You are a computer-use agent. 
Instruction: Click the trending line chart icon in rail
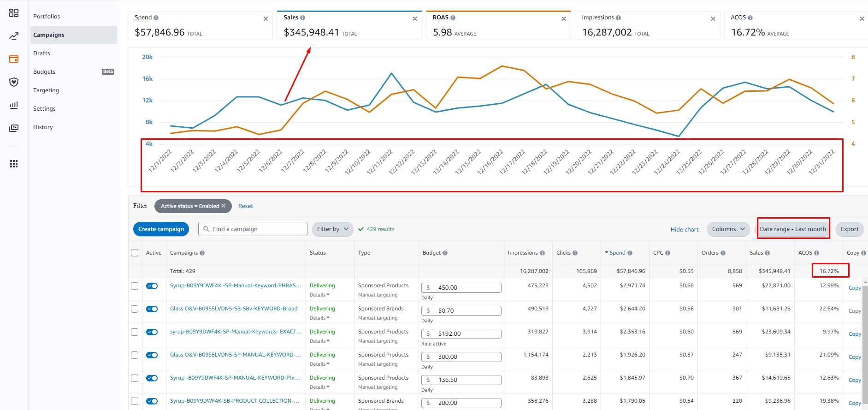click(14, 36)
